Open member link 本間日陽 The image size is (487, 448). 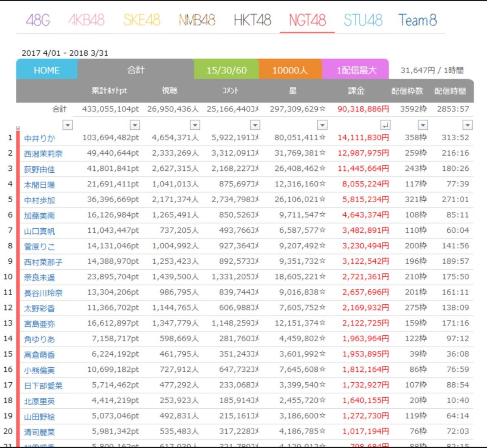tap(39, 184)
